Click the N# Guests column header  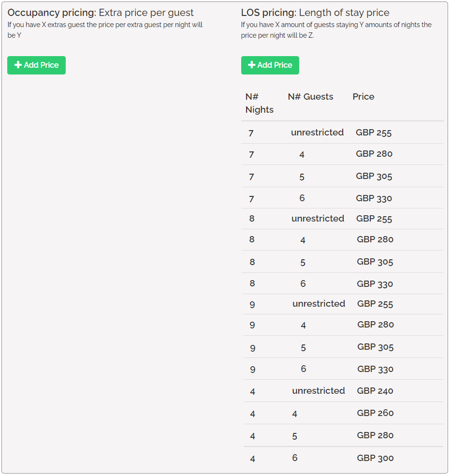[x=310, y=97]
